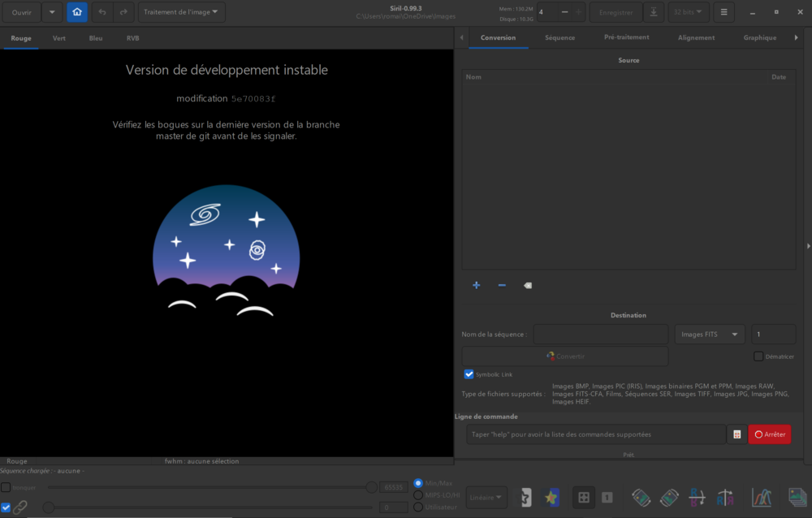
Task: Rotate image counterclockwise icon
Action: pyautogui.click(x=641, y=497)
